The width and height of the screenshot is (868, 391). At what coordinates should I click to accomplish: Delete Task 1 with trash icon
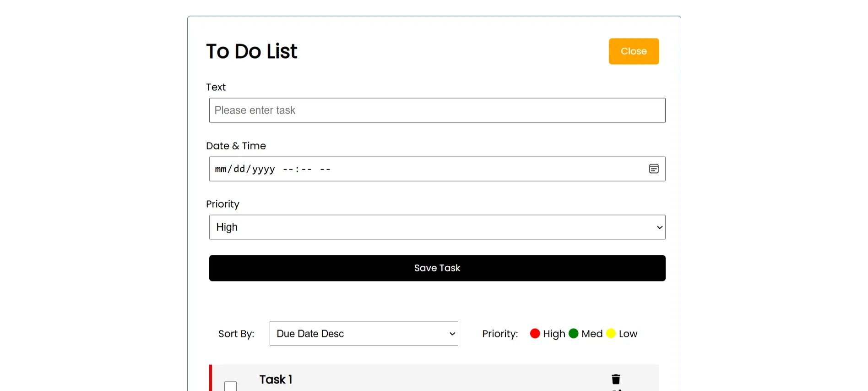[616, 379]
